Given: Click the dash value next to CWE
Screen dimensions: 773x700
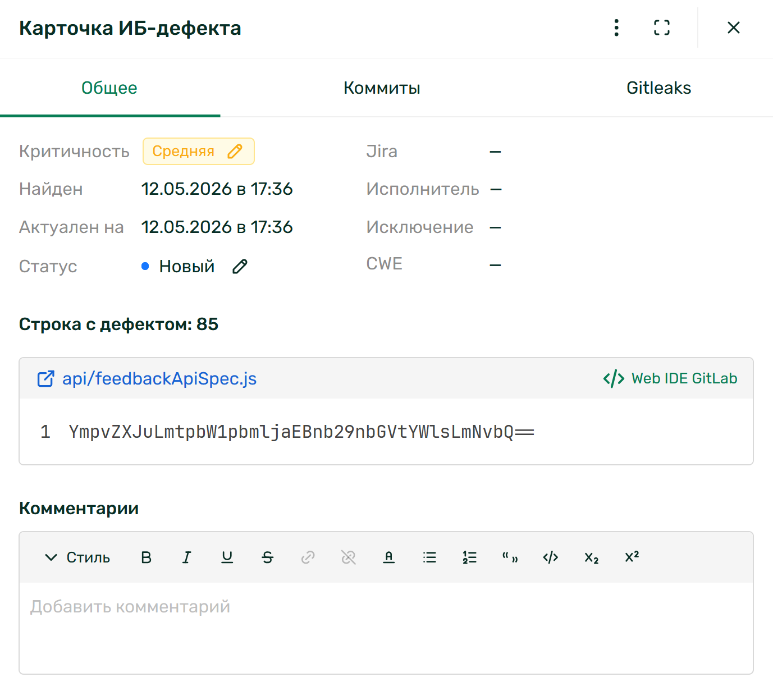Looking at the screenshot, I should pos(495,265).
